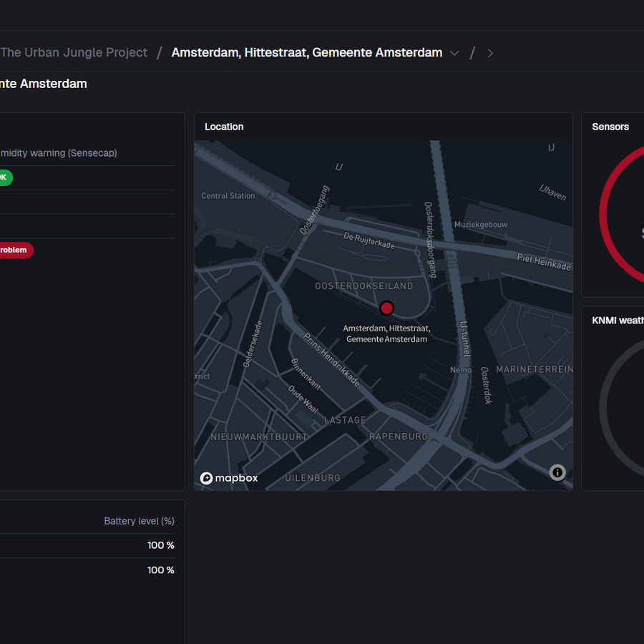Open The Urban Jungle Project breadcrumb
Viewport: 644px width, 644px height.
click(74, 52)
